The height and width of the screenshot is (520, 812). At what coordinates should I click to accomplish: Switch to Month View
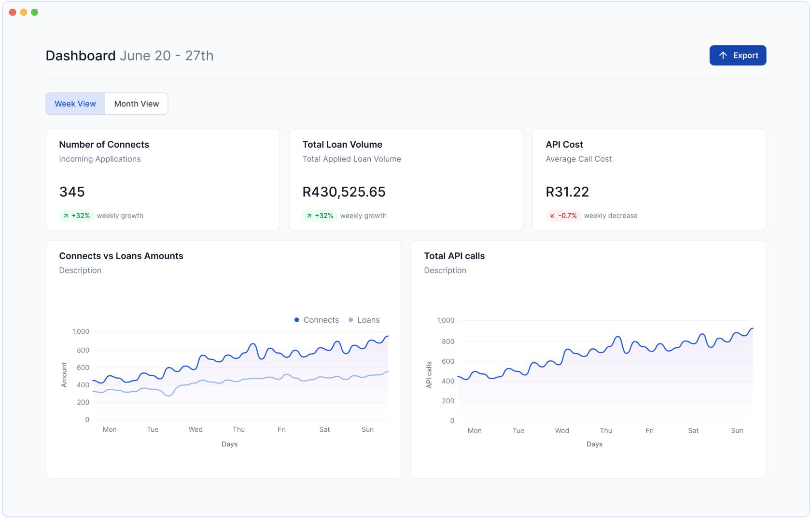(137, 104)
